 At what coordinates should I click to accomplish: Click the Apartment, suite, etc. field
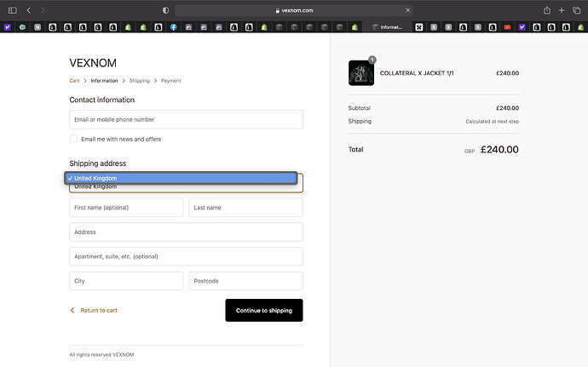(x=186, y=256)
